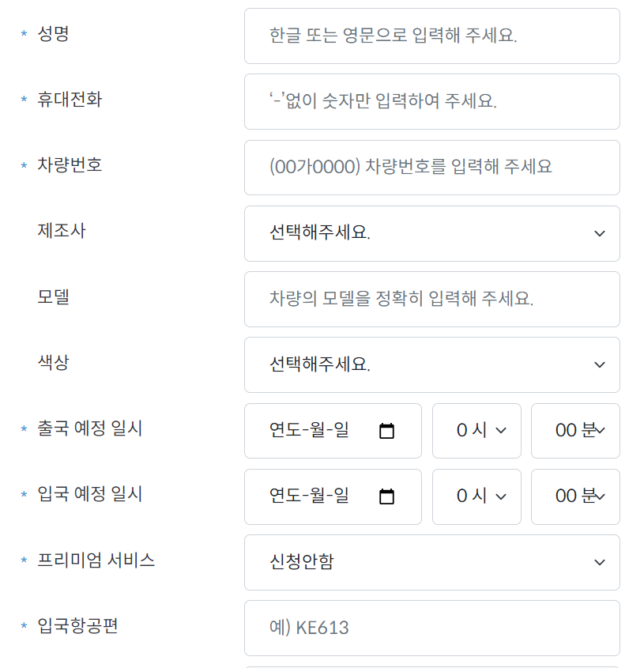
Task: Click the departure minute dropdown arrow
Action: point(598,430)
